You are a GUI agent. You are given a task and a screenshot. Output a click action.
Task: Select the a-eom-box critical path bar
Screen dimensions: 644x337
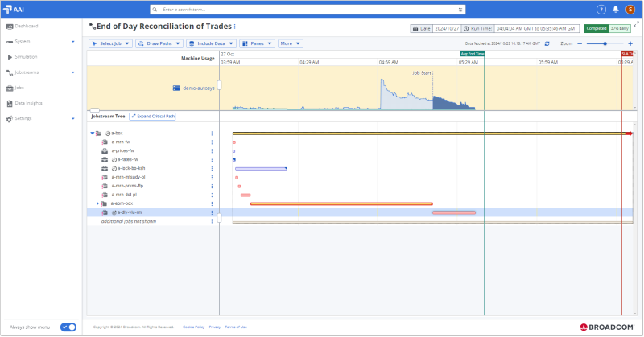(341, 203)
